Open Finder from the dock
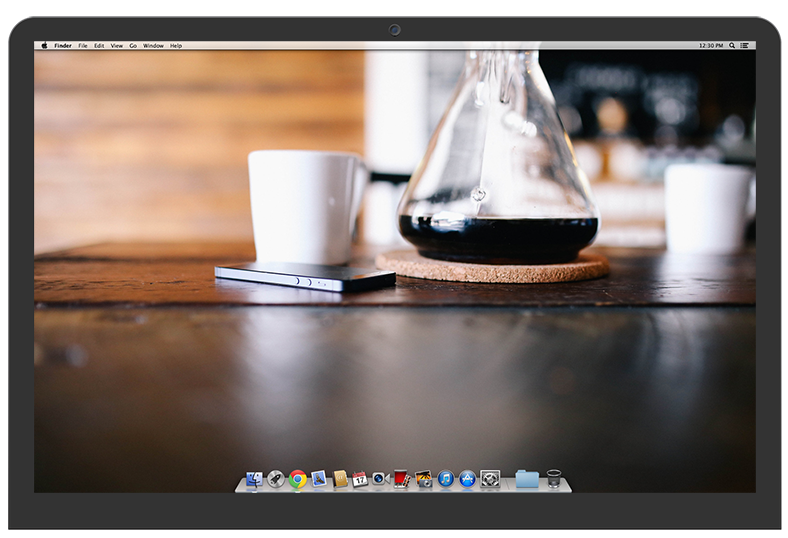This screenshot has width=788, height=538. coord(254,479)
